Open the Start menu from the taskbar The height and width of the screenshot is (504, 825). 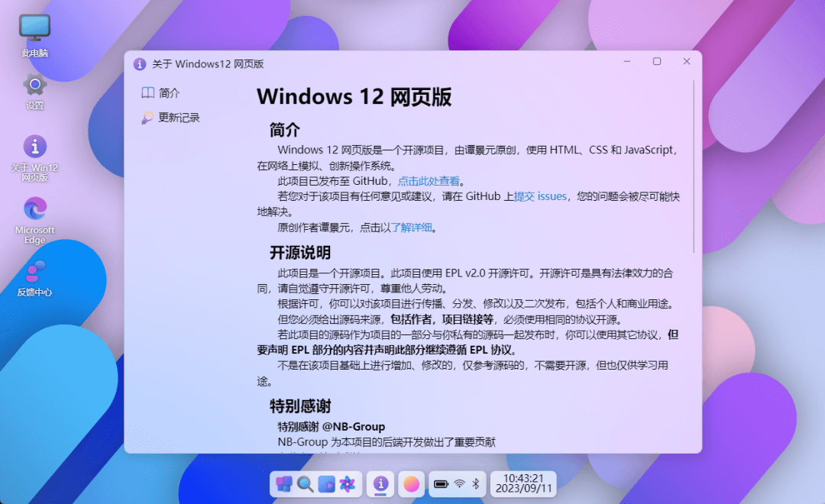point(285,484)
